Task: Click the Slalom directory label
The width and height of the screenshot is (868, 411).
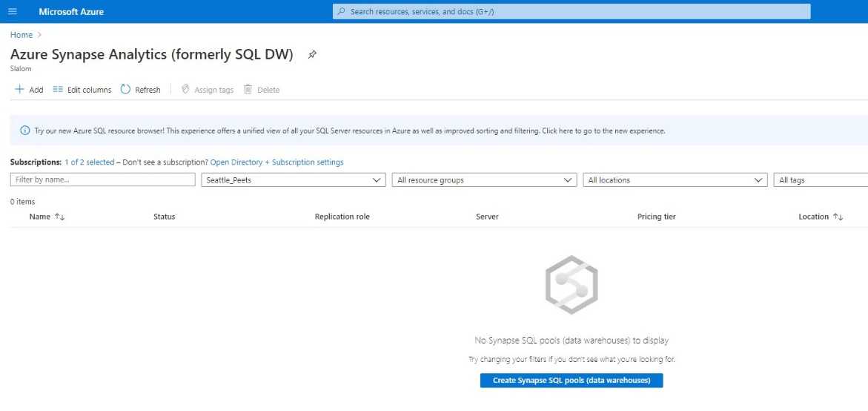Action: [21, 69]
